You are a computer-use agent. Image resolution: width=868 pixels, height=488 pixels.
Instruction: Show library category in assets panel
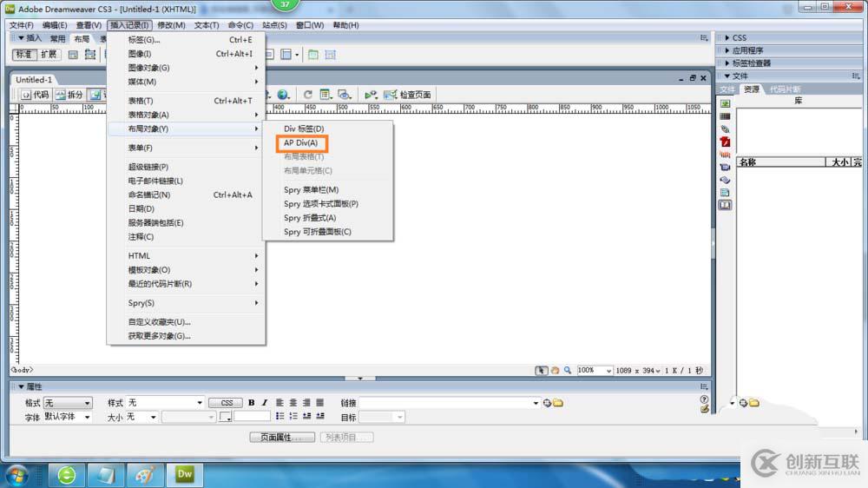pos(725,206)
